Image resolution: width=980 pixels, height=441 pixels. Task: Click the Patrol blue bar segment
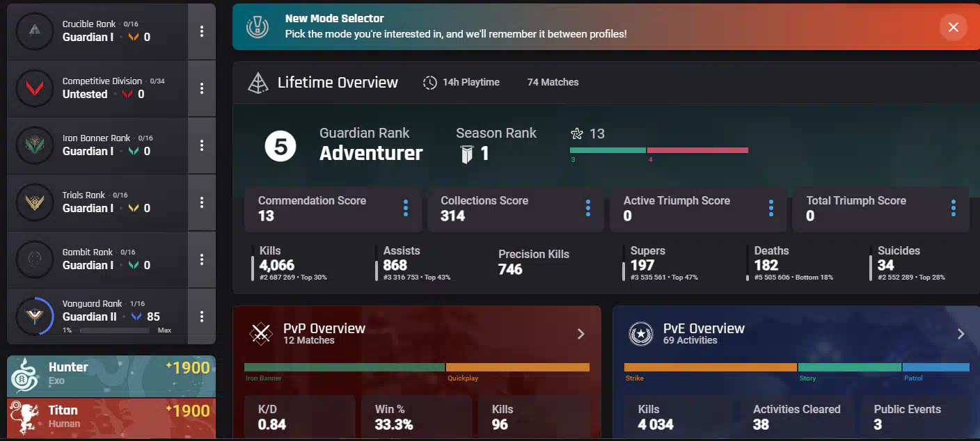tap(936, 367)
